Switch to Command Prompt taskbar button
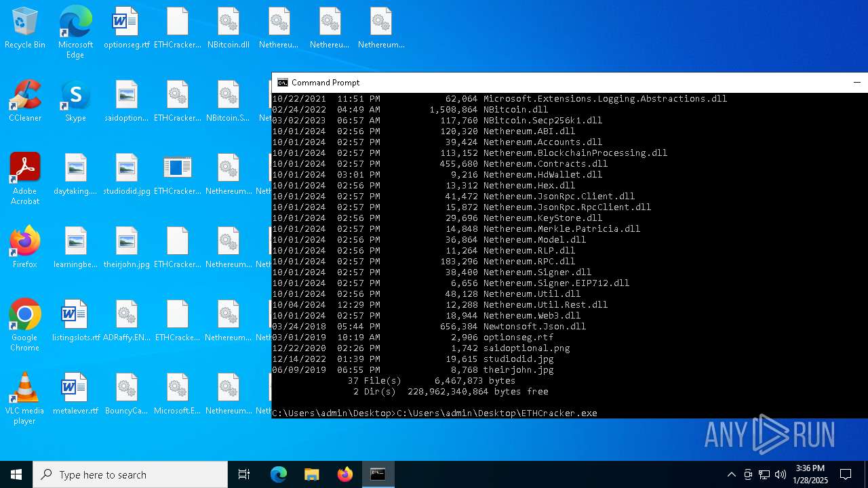The width and height of the screenshot is (868, 488). [378, 474]
